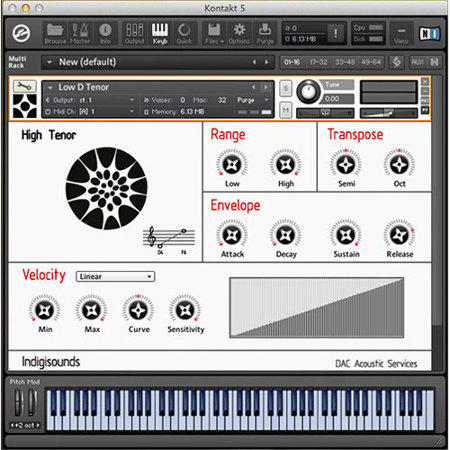Open the Browse folder panel

click(x=55, y=34)
